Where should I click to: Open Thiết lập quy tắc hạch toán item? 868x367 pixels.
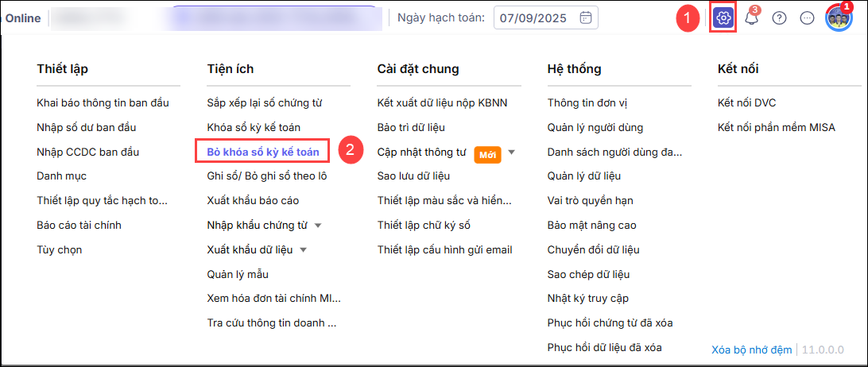point(102,200)
